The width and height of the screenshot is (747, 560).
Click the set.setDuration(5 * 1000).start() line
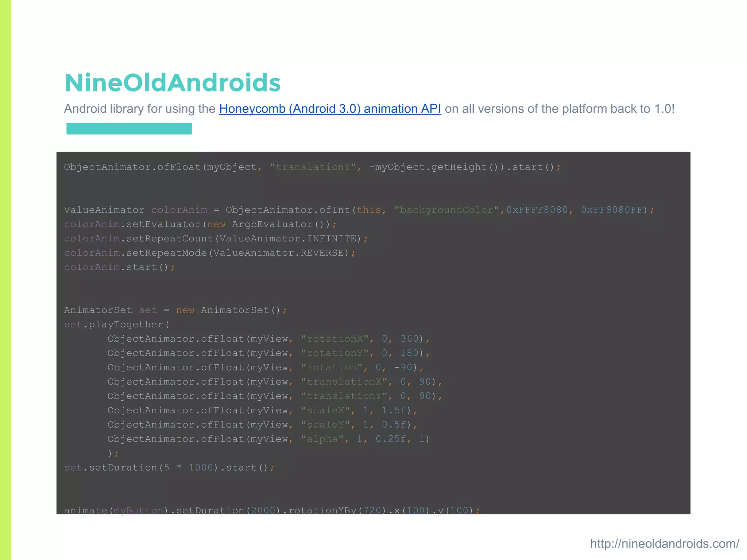[x=169, y=467]
